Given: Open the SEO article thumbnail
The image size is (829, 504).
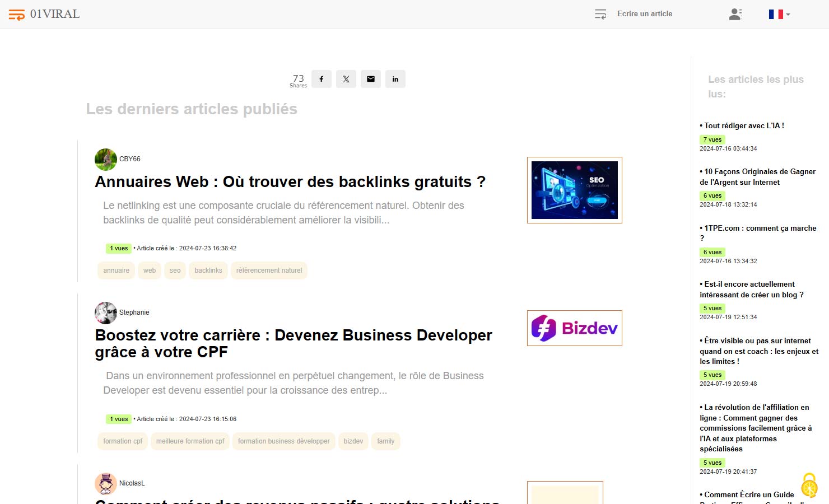Looking at the screenshot, I should point(575,190).
